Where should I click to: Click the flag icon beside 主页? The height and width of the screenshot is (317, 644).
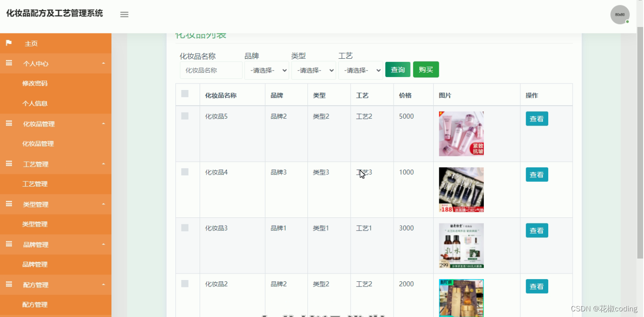pos(8,43)
